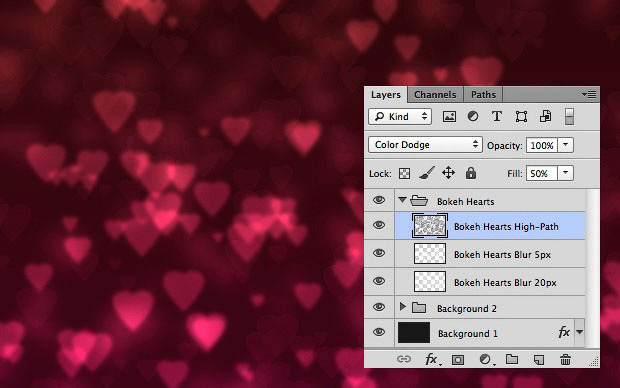The width and height of the screenshot is (620, 388).
Task: Click the link layers icon
Action: point(404,359)
